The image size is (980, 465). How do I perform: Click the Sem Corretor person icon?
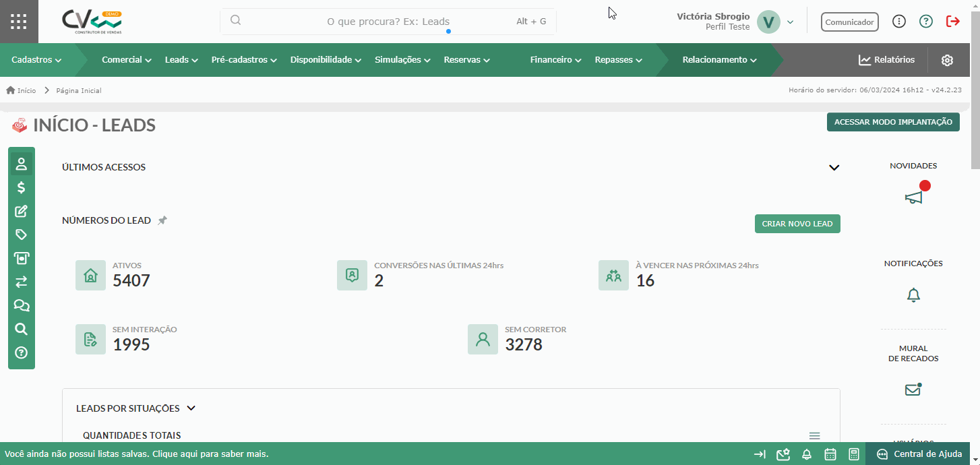click(483, 340)
